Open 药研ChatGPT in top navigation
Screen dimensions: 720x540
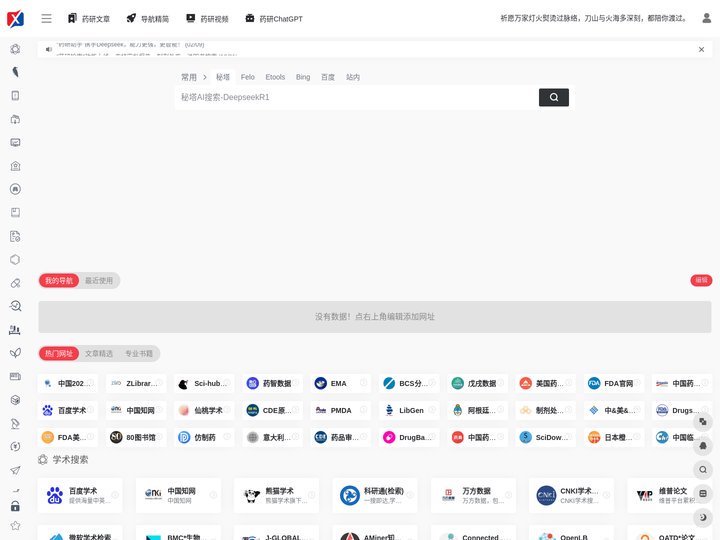click(x=274, y=19)
